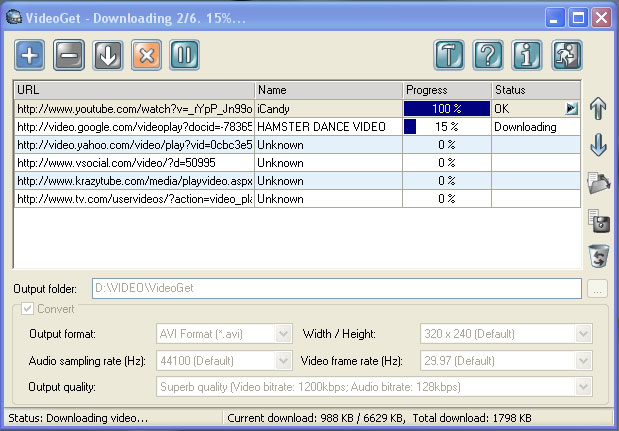Open the About info button
The height and width of the screenshot is (431, 619).
click(x=527, y=54)
